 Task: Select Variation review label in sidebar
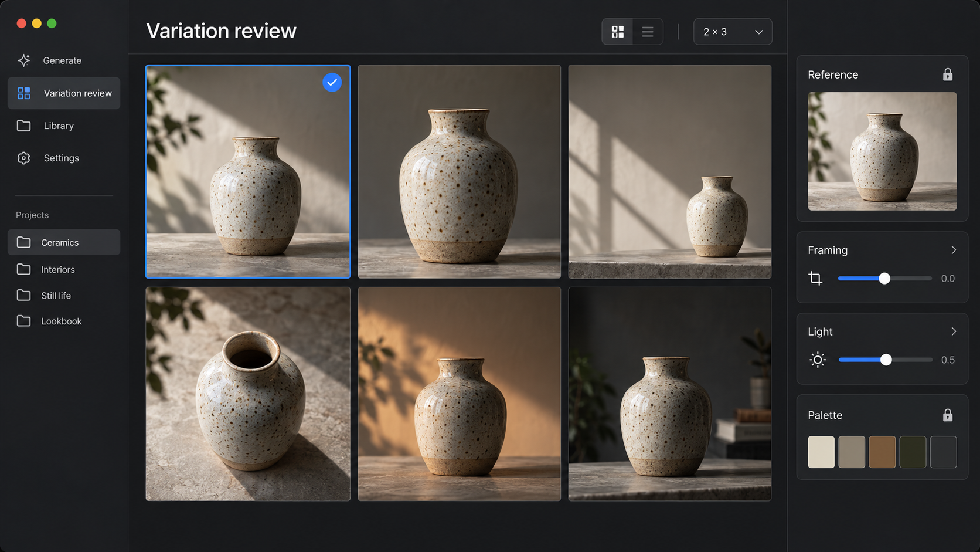coord(78,93)
